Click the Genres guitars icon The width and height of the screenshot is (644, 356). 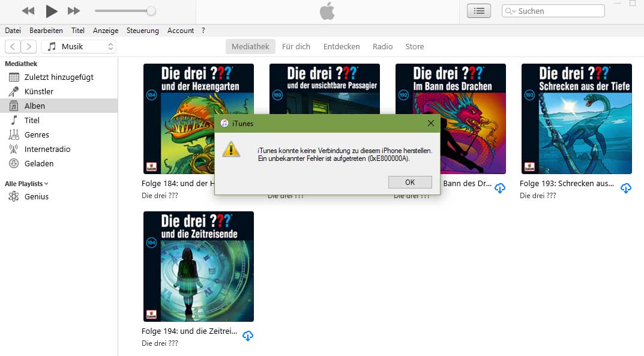14,134
